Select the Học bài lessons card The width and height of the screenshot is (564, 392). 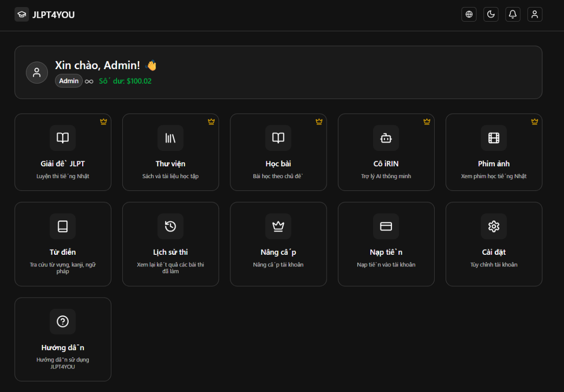(x=278, y=152)
